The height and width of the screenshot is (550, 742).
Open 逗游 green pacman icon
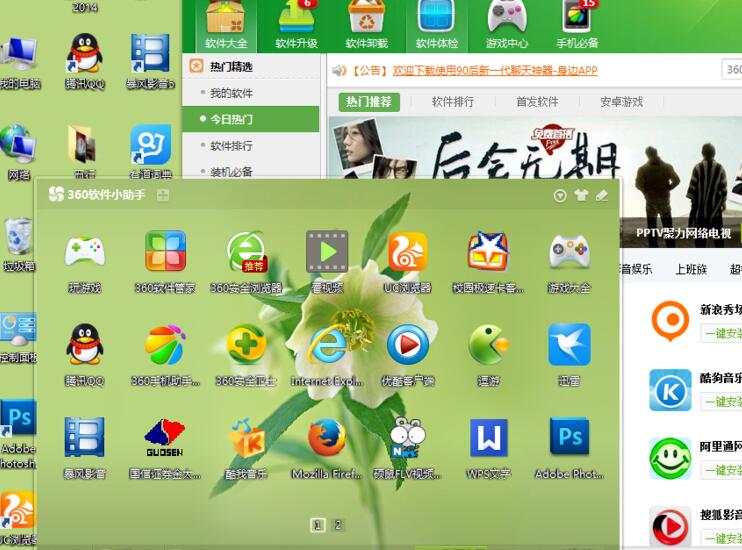(x=488, y=345)
